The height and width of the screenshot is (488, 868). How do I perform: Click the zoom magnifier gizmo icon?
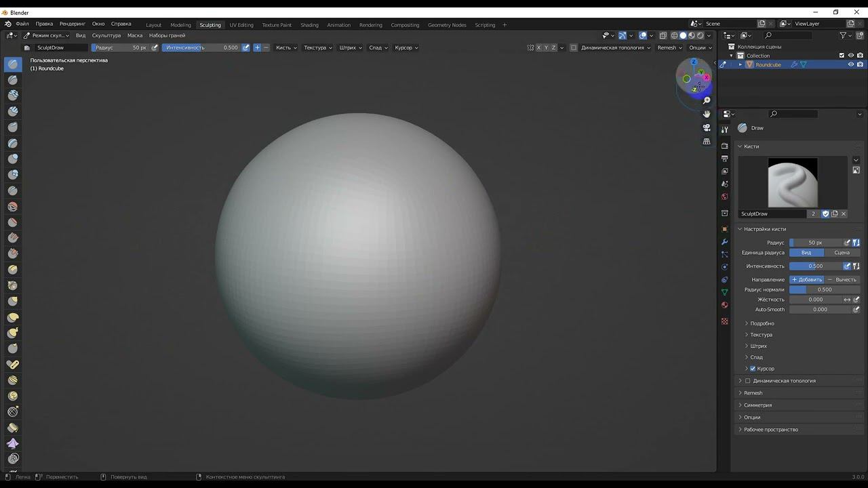707,100
